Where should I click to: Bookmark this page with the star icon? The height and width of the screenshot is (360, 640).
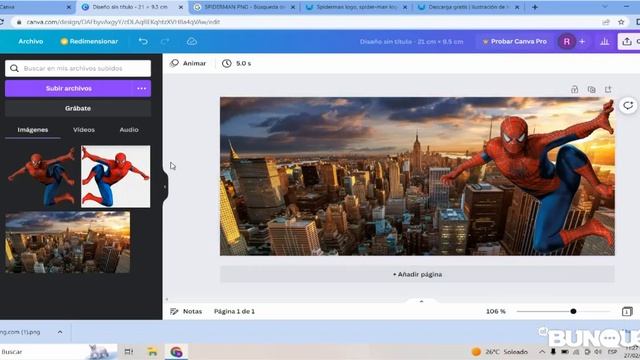[621, 22]
